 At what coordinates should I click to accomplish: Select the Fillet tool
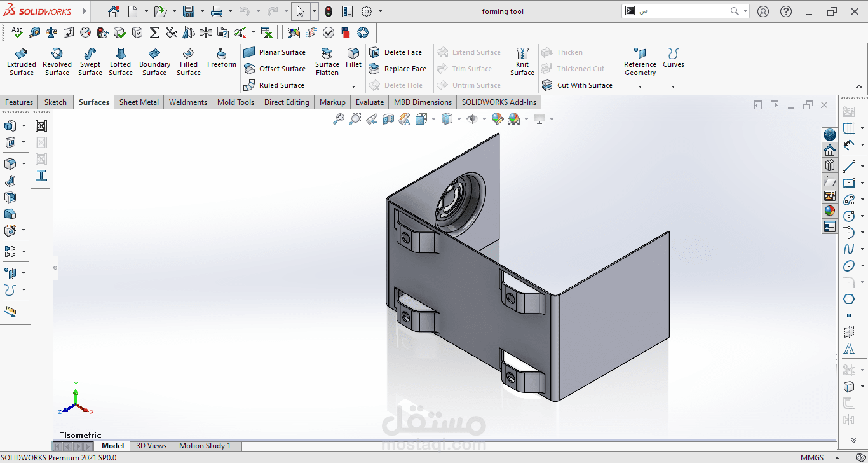tap(353, 58)
